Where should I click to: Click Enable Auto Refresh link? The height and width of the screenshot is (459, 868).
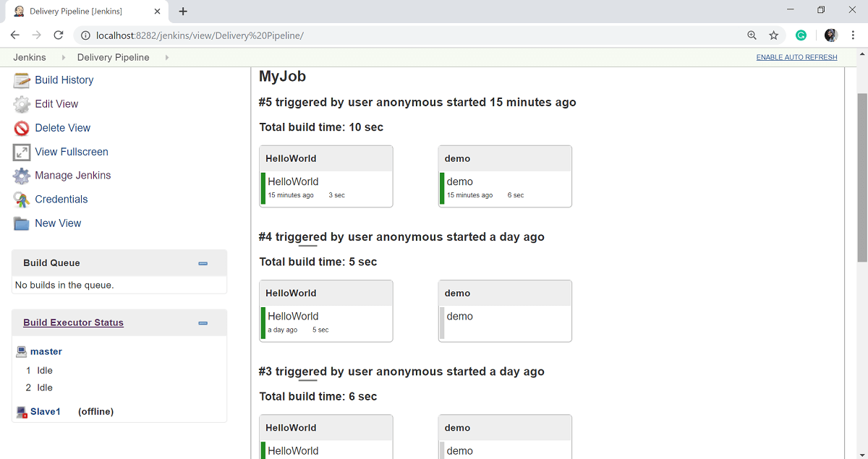coord(797,58)
